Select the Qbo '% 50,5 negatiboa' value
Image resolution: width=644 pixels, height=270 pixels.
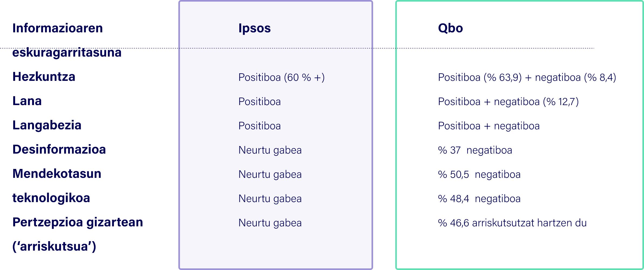pos(479,175)
